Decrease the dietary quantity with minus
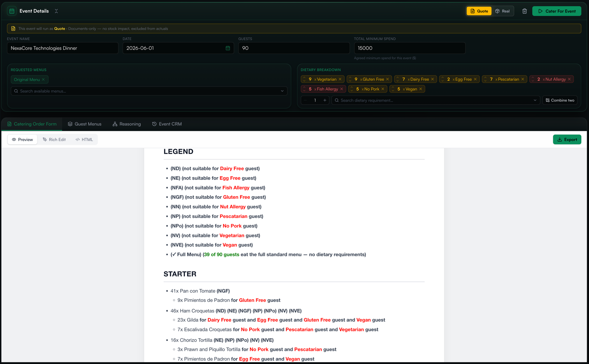Viewport: 589px width, 364px height. pos(306,100)
